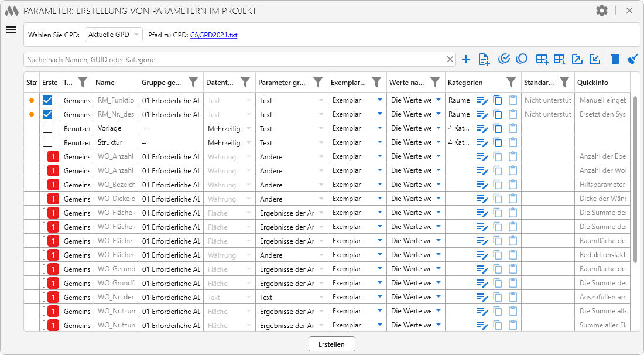The width and height of the screenshot is (644, 355).
Task: Click the select all checkmark circle icon
Action: [x=503, y=59]
